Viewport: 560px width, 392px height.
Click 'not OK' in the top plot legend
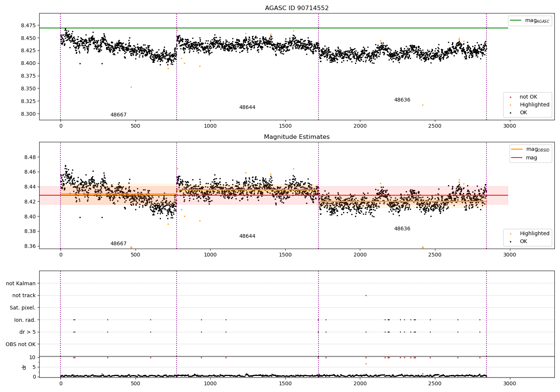click(x=528, y=97)
